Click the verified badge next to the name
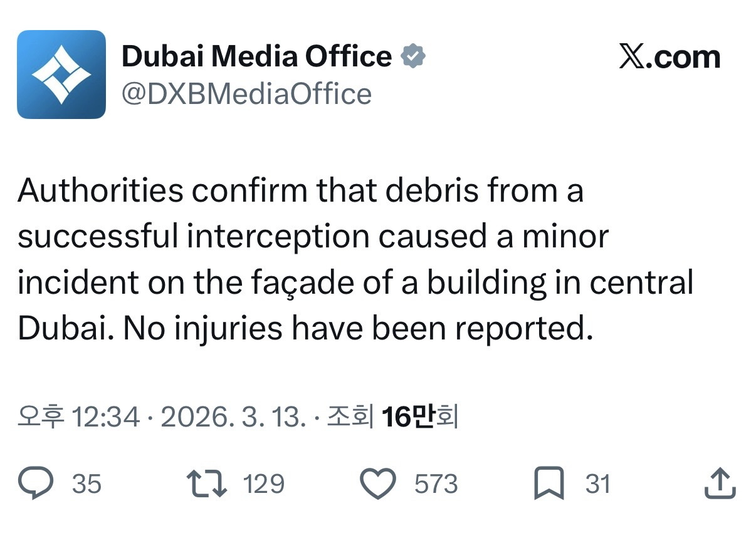The image size is (756, 543). (x=413, y=57)
